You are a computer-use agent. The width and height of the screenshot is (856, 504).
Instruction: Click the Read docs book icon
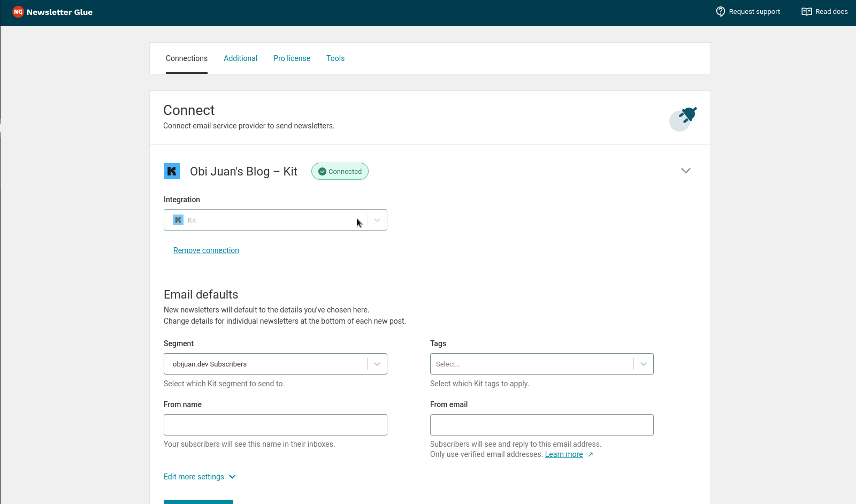coord(806,12)
